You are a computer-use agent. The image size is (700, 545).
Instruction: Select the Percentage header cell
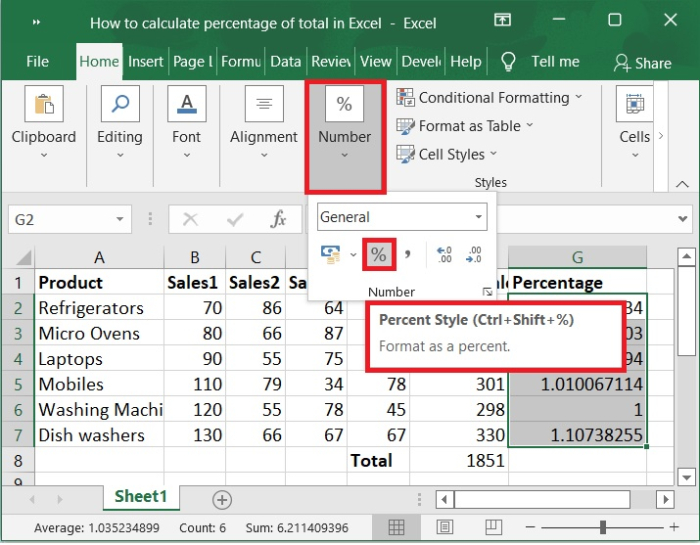[577, 283]
